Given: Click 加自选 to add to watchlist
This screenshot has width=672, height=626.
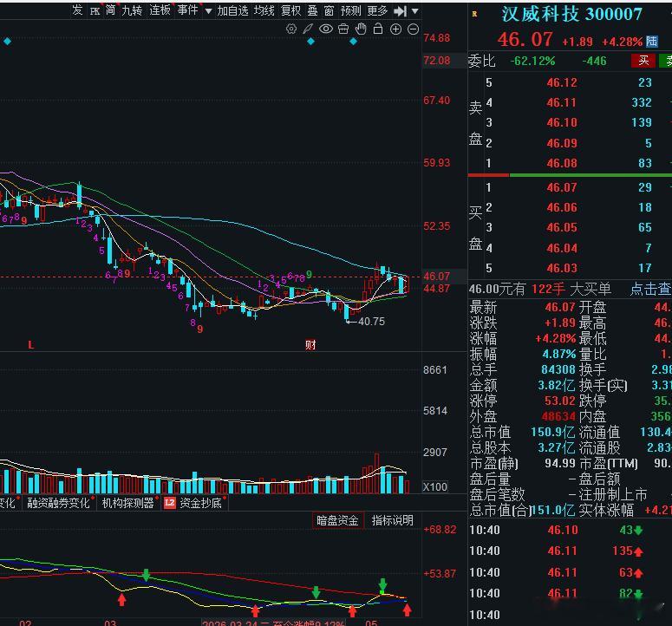Looking at the screenshot, I should 232,11.
